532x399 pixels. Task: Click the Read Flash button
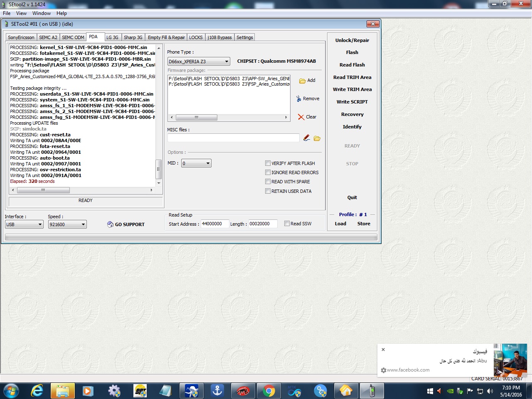tap(352, 65)
